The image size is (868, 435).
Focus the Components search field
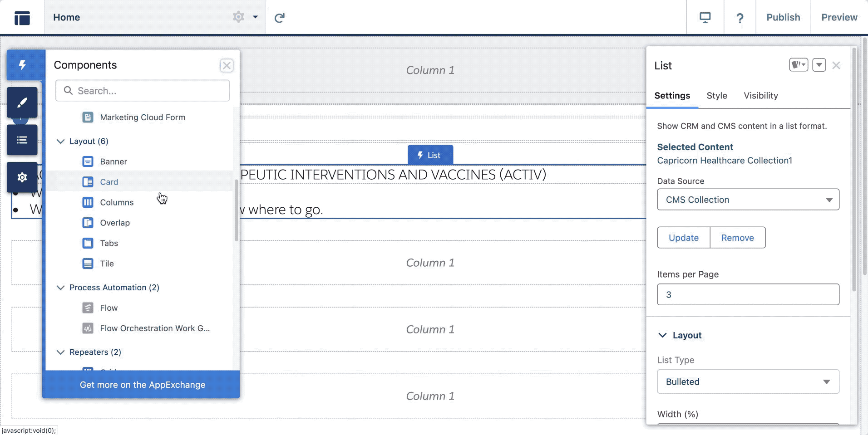tap(143, 91)
